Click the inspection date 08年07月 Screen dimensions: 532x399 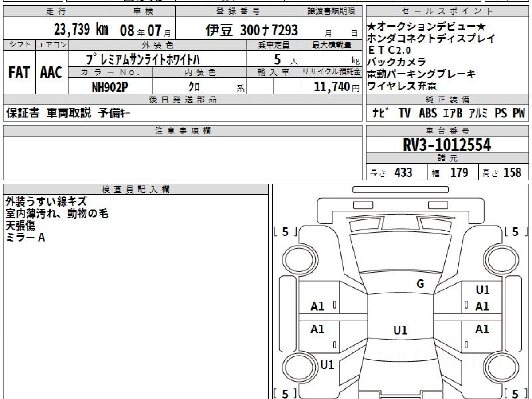pyautogui.click(x=145, y=31)
